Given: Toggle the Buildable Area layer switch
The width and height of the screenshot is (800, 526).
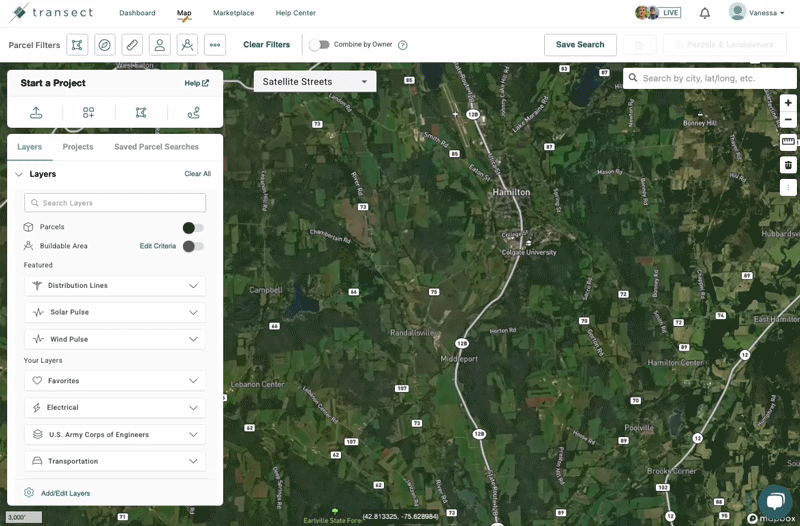Looking at the screenshot, I should tap(193, 246).
